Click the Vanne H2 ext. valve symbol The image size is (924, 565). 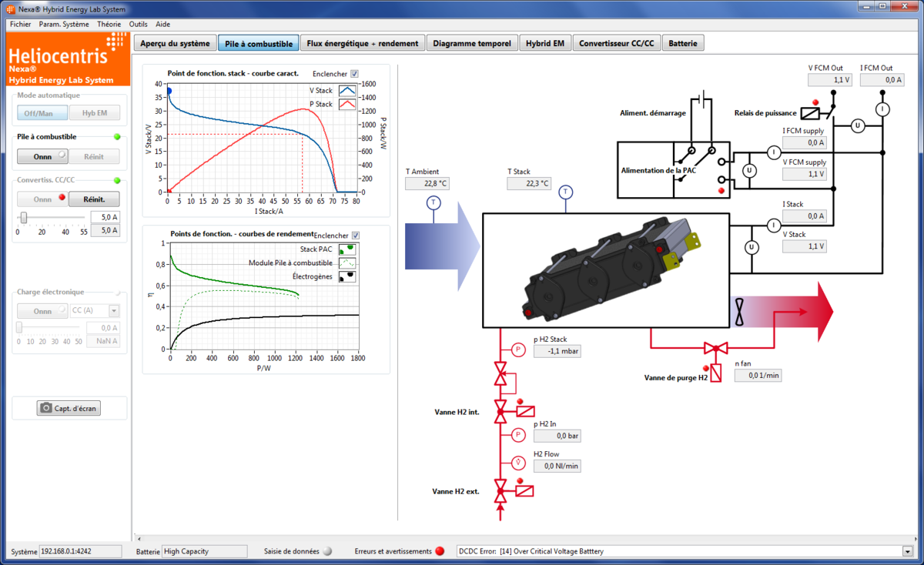(x=500, y=490)
